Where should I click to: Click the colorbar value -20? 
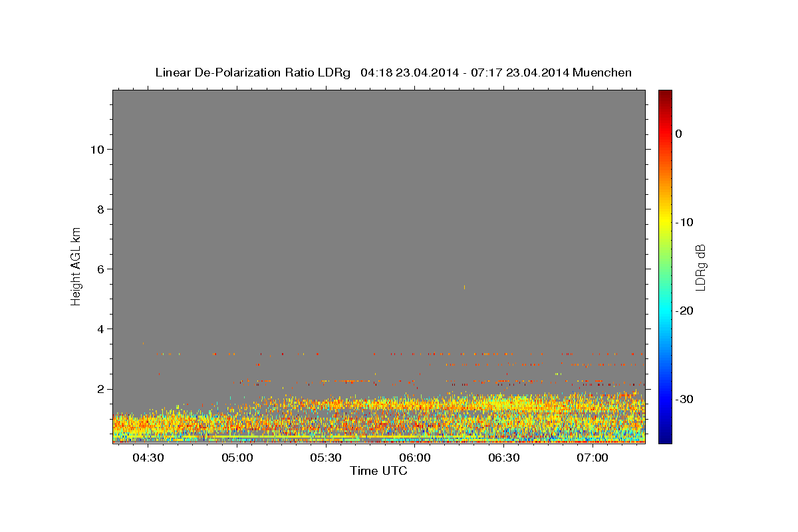tap(684, 311)
